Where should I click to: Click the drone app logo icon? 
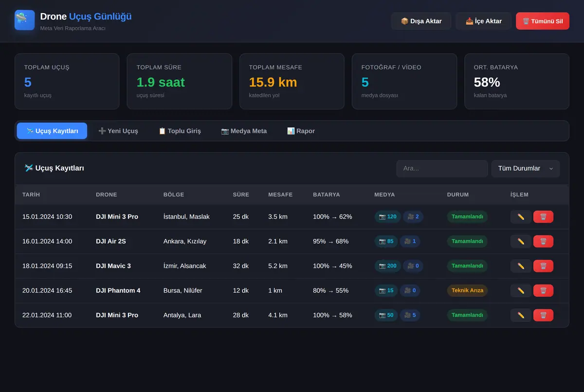24,20
